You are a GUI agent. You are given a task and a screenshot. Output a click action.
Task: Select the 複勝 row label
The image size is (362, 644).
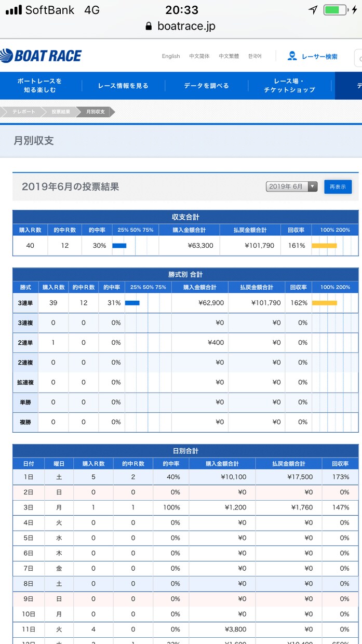click(25, 422)
